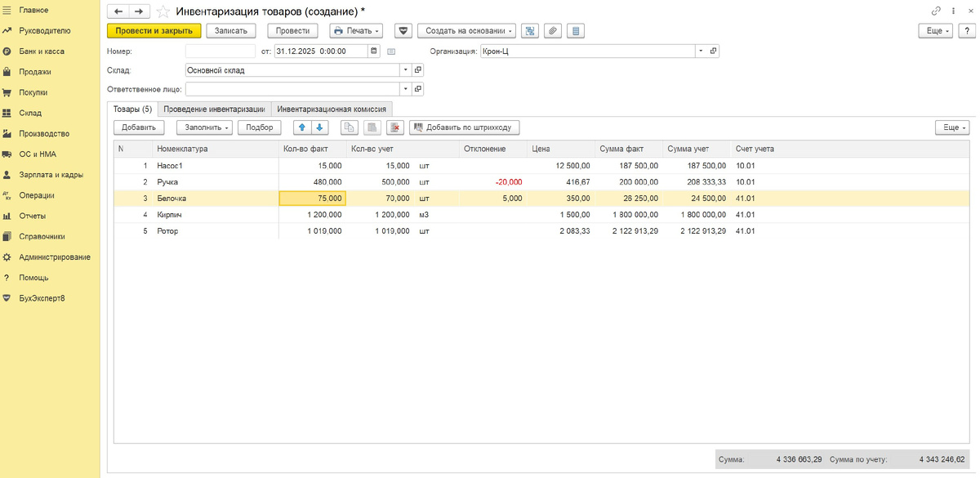The image size is (980, 478).
Task: Switch to Инвентаризационная комиссия tab
Action: [x=332, y=109]
